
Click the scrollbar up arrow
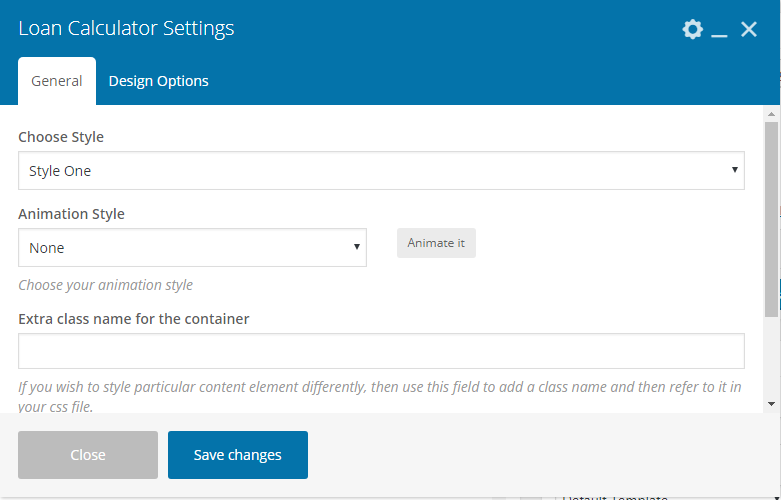(x=771, y=113)
